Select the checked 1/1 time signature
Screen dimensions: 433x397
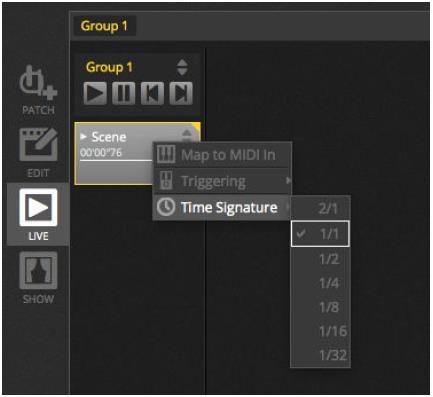click(320, 234)
